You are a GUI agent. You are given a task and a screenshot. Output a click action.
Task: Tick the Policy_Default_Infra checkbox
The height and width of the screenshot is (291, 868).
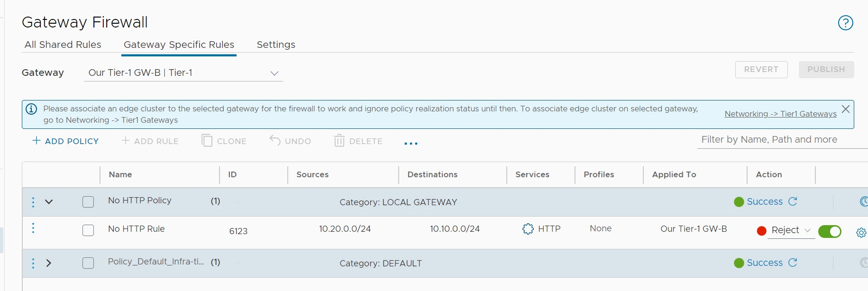88,263
